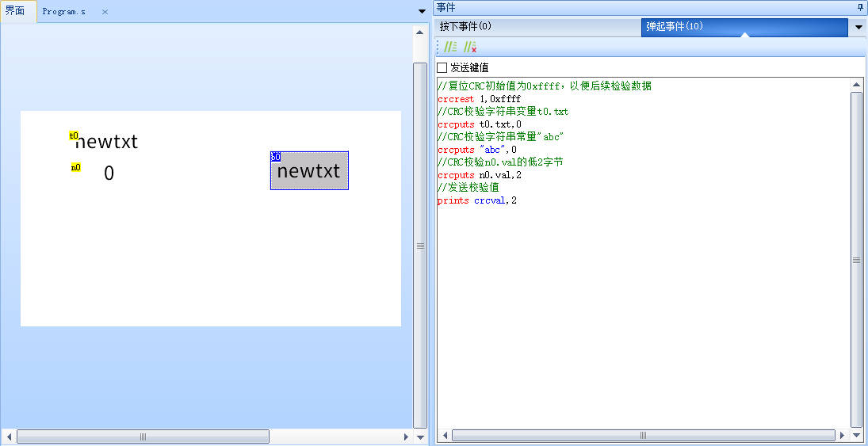This screenshot has width=868, height=446.
Task: Click the canvas vertical scrollbar thumb
Action: click(420, 246)
